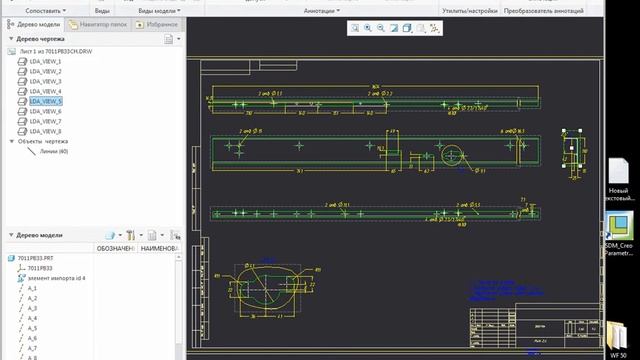Collapse the Дерево модели section
The height and width of the screenshot is (360, 640).
click(x=11, y=235)
